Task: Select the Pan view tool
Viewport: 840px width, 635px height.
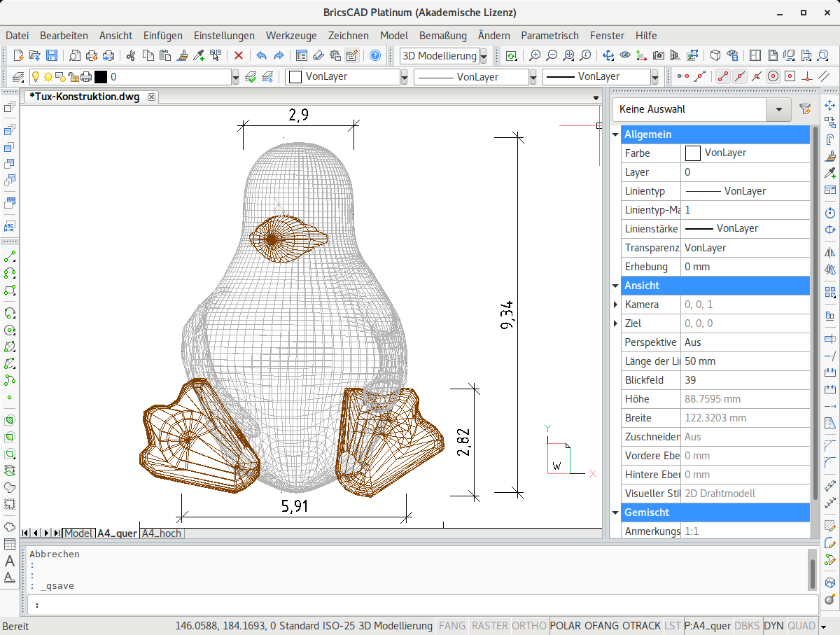Action: (608, 56)
